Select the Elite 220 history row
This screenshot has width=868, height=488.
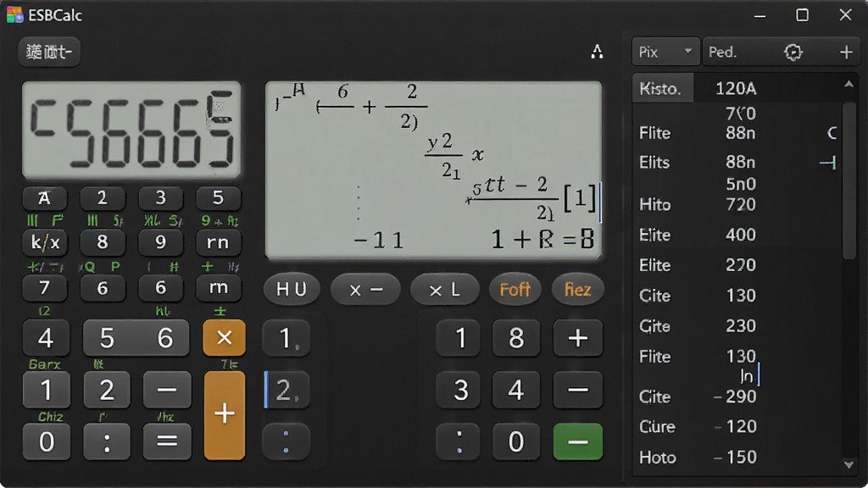tap(737, 265)
